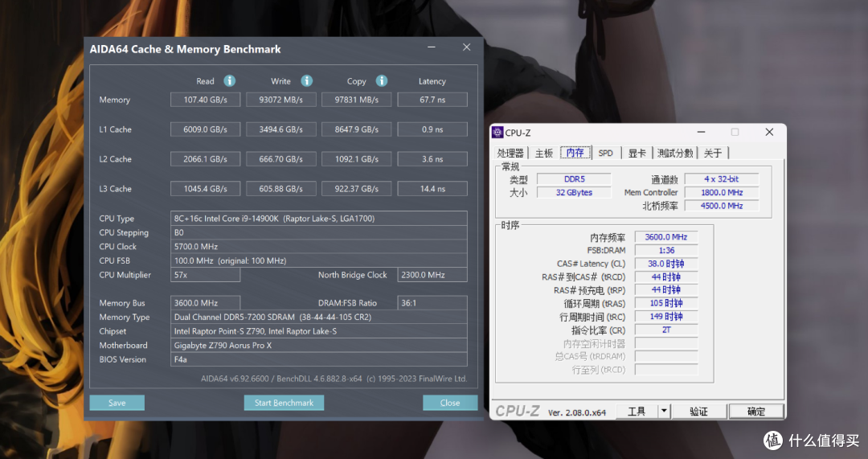Click the L1 Cache Write value 3494.6 GB/s

click(x=281, y=129)
